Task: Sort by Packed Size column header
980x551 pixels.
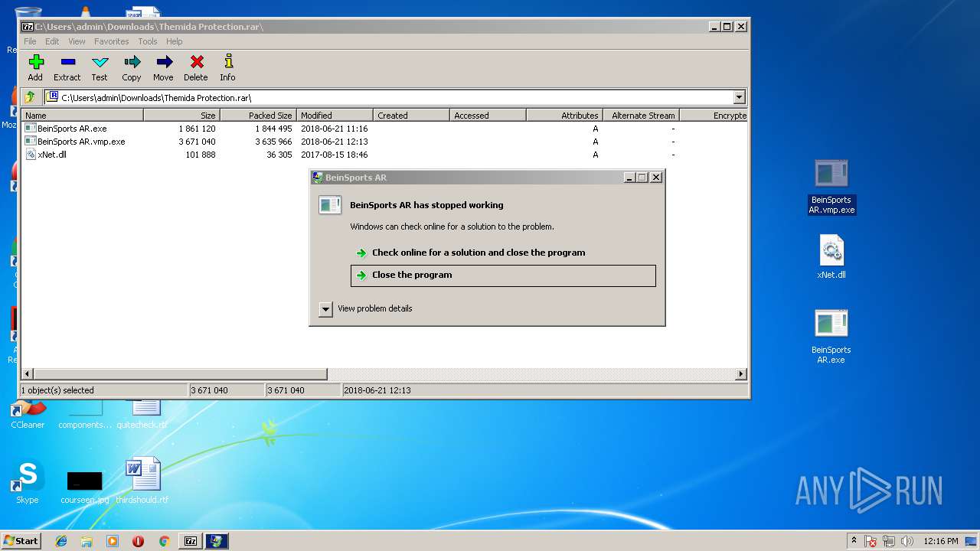Action: click(259, 116)
